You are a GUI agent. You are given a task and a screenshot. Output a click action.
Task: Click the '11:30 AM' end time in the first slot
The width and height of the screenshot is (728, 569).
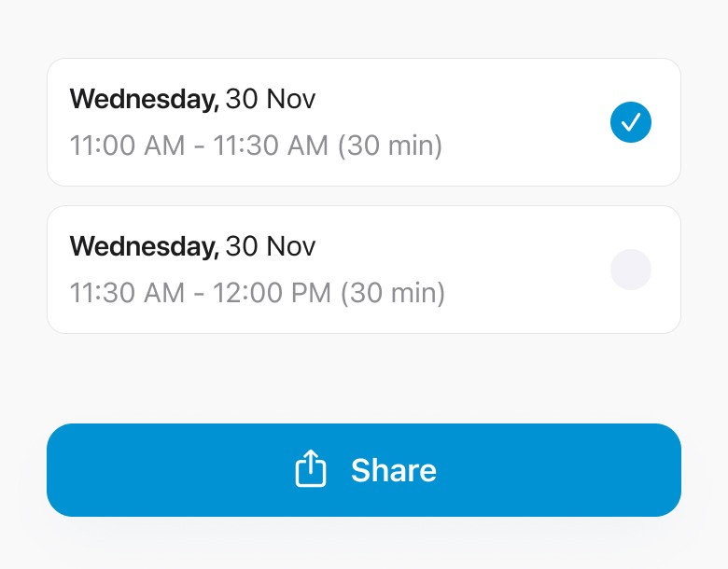pyautogui.click(x=271, y=146)
